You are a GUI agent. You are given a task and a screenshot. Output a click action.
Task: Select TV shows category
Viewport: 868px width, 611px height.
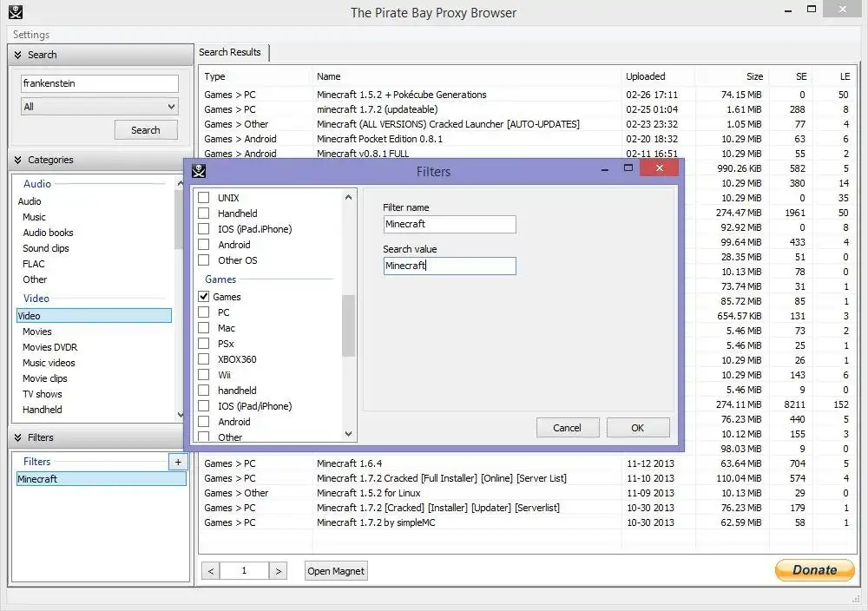[42, 394]
